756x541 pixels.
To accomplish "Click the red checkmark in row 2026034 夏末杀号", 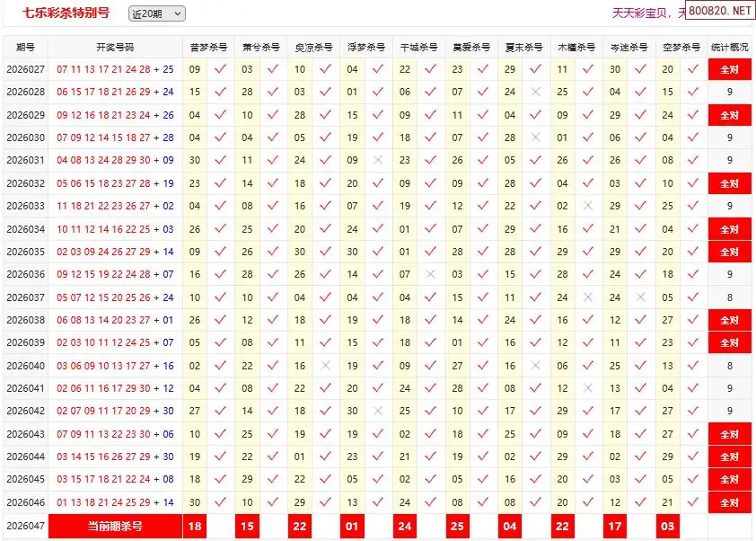I will [x=535, y=229].
